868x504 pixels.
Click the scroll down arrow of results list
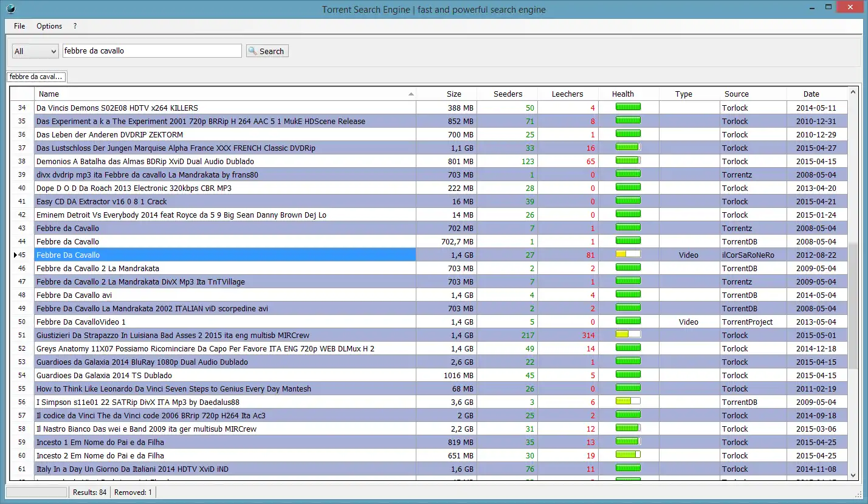pos(854,475)
